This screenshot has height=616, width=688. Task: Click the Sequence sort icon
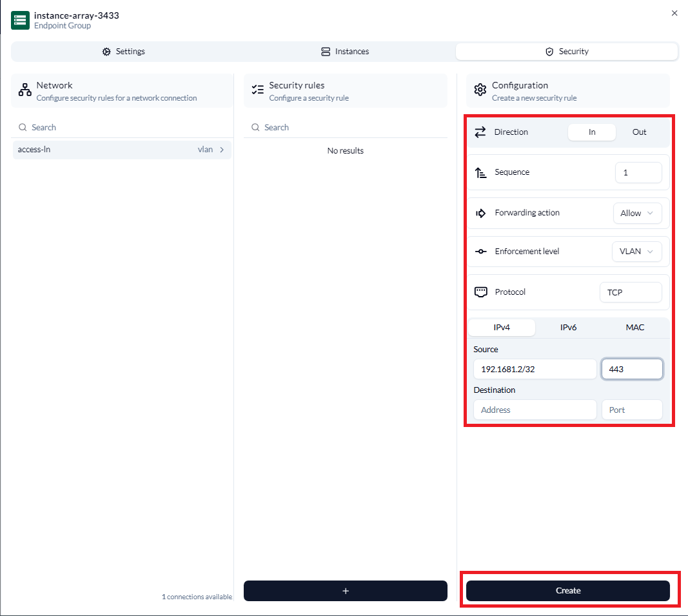tap(480, 173)
